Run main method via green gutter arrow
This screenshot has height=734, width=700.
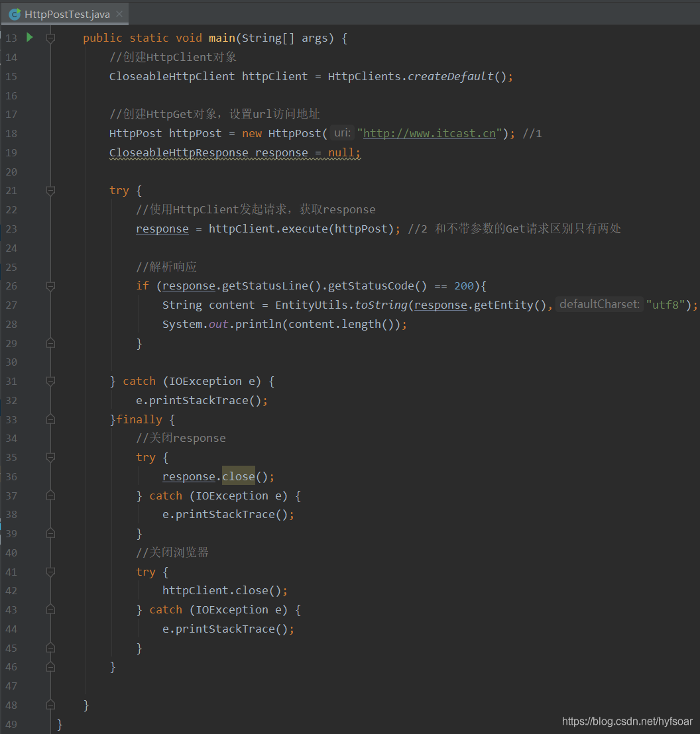pyautogui.click(x=30, y=38)
